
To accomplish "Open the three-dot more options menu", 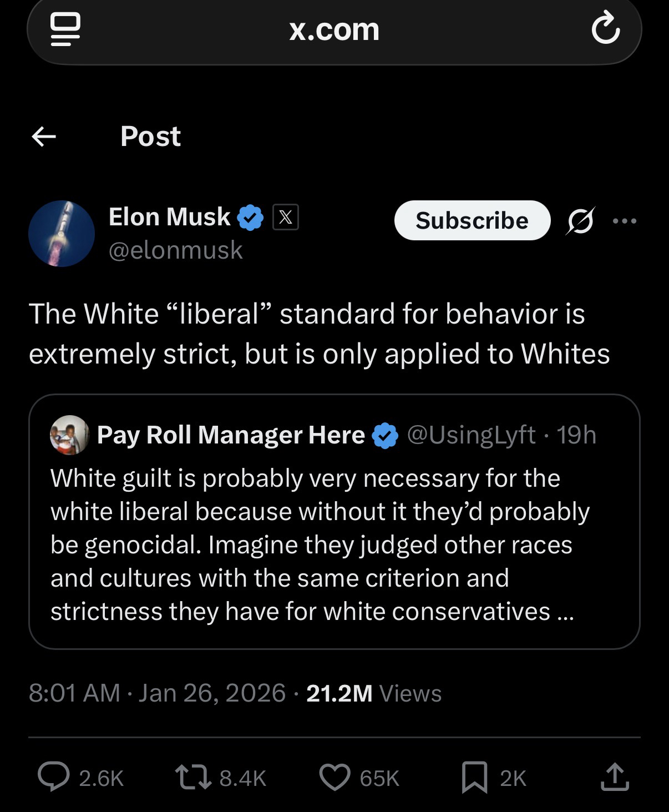I will [x=625, y=221].
